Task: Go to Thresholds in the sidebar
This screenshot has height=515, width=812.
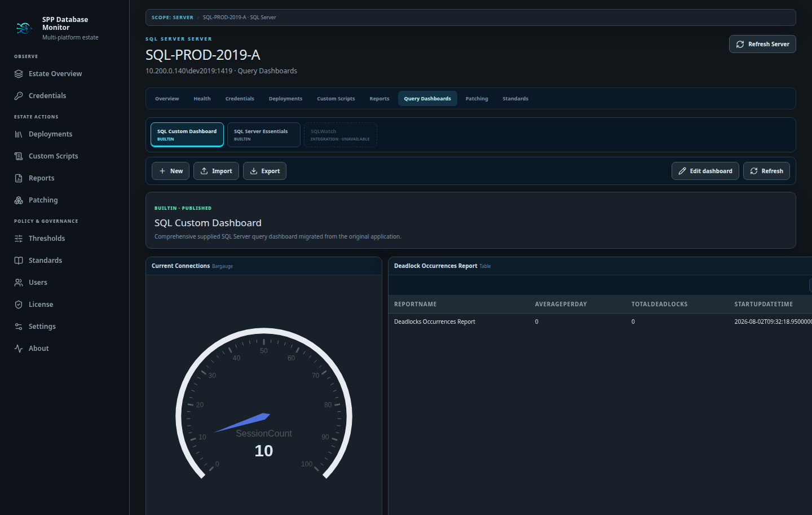Action: (x=47, y=239)
